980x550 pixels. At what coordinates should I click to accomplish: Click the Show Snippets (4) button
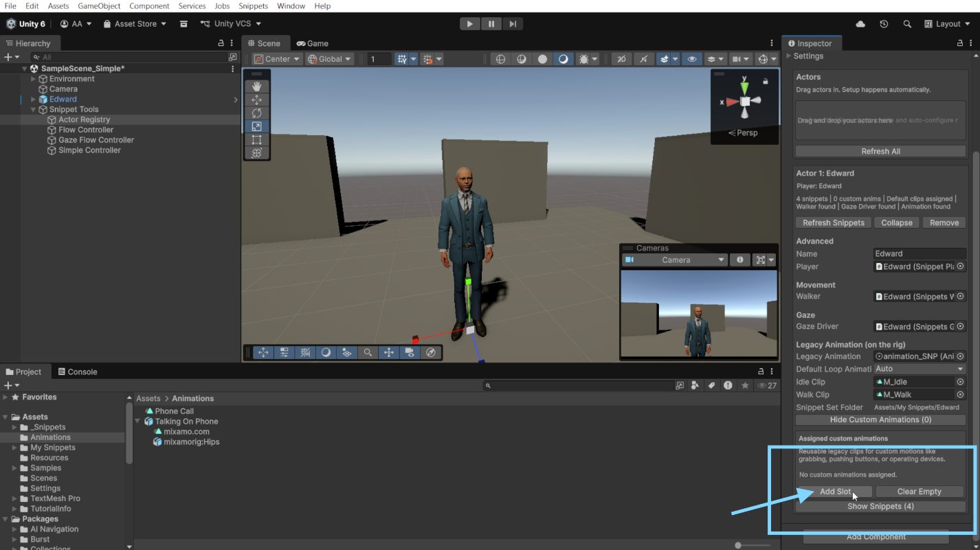pyautogui.click(x=880, y=507)
